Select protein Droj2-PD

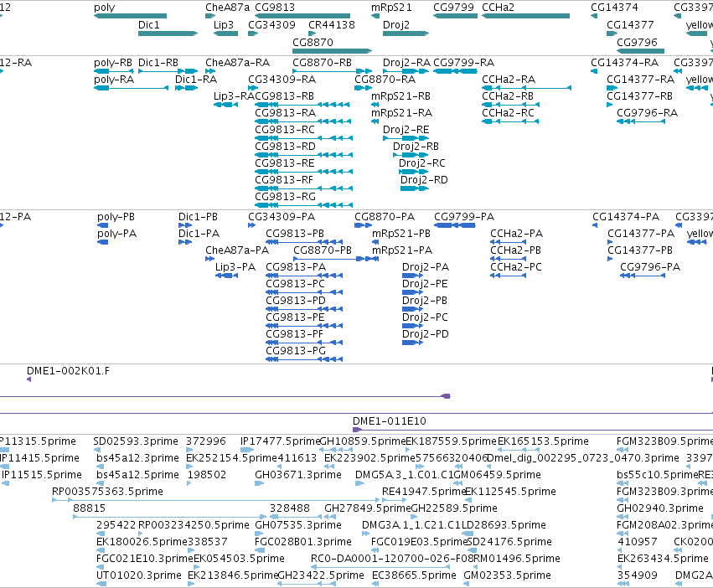(412, 343)
